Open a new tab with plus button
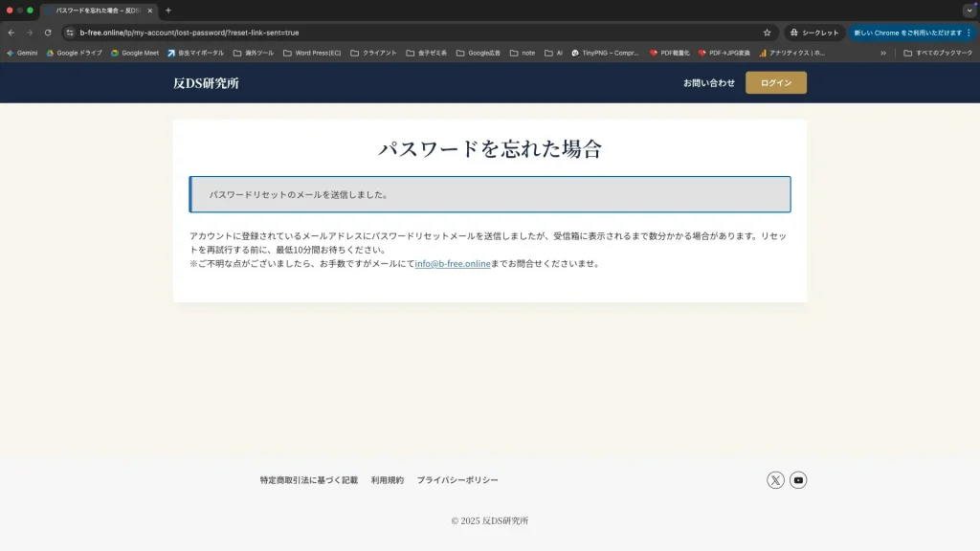980x551 pixels. tap(168, 11)
